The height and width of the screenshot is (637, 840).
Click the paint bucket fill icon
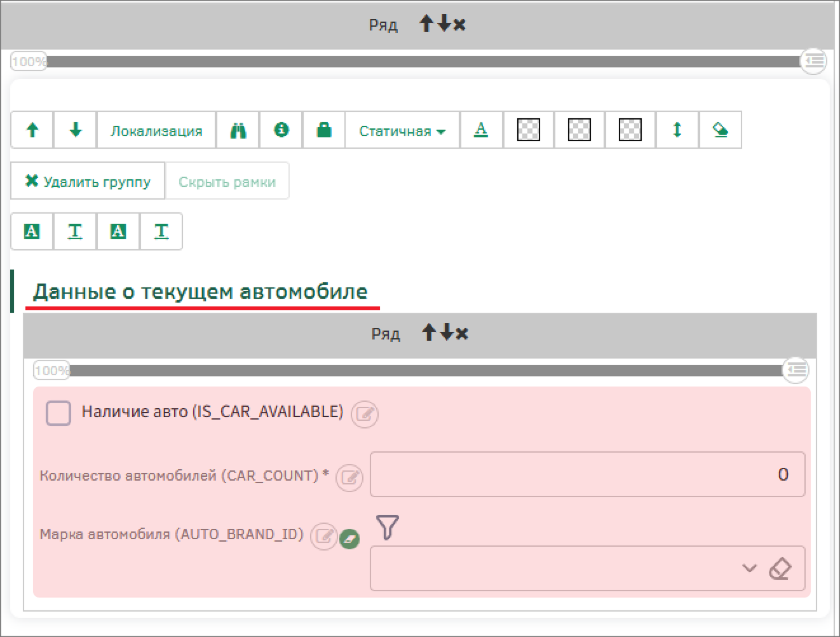pyautogui.click(x=720, y=130)
